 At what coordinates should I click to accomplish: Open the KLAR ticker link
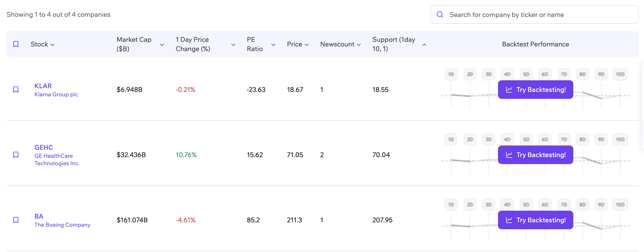(43, 86)
